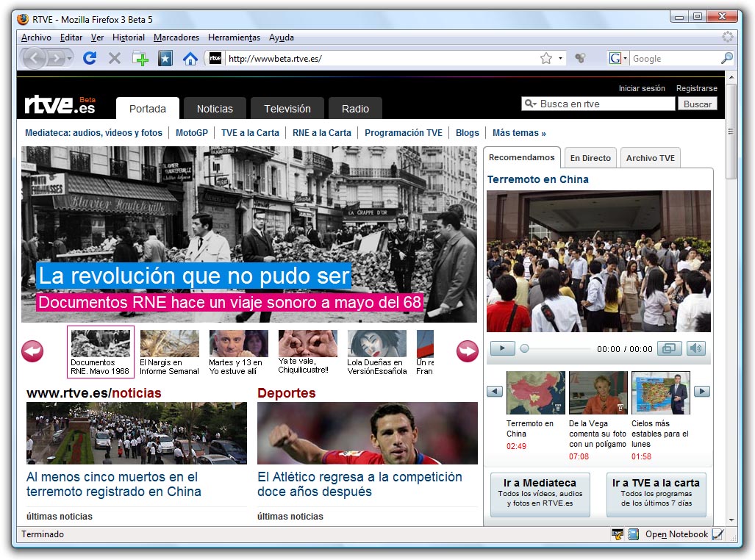The image size is (755, 560).
Task: Open the Ayuda menu
Action: tap(282, 37)
